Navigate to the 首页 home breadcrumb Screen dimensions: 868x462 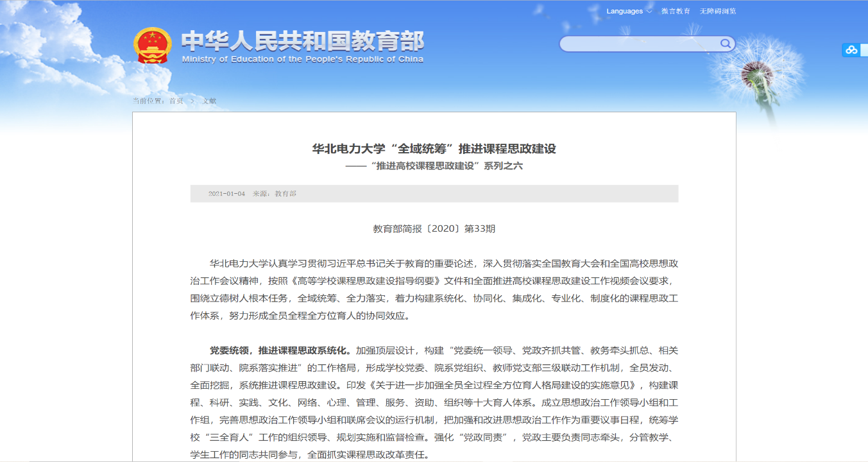pyautogui.click(x=177, y=101)
